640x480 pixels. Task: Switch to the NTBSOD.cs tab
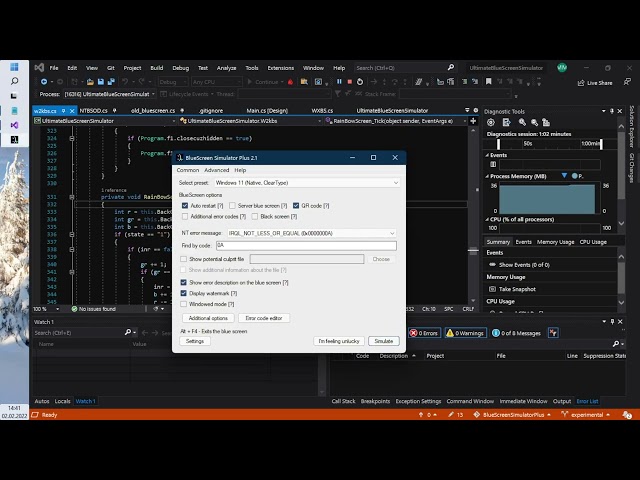point(93,111)
